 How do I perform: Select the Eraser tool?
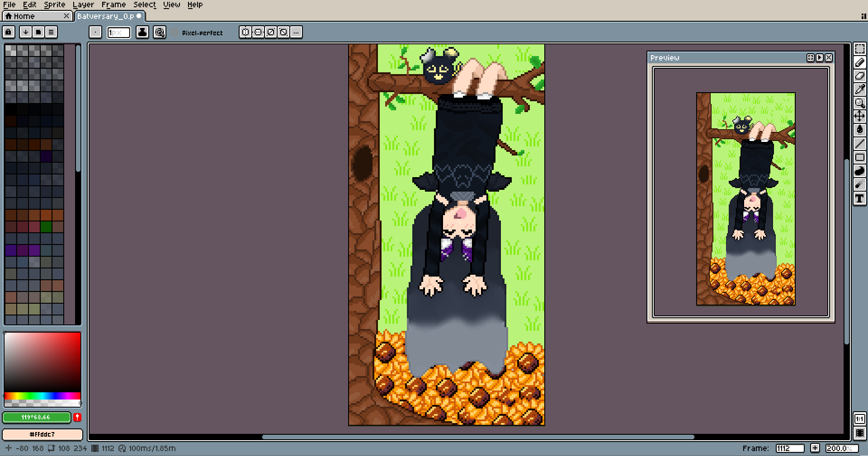[859, 76]
